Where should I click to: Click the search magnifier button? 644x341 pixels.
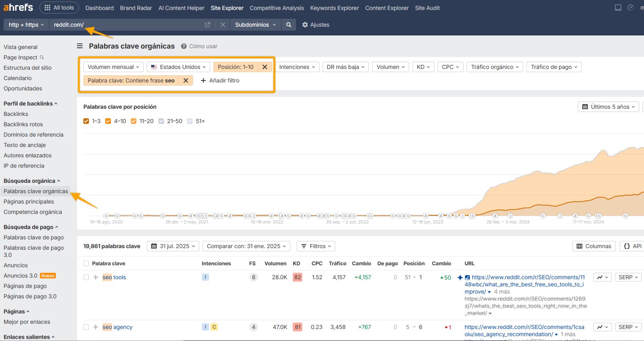289,25
